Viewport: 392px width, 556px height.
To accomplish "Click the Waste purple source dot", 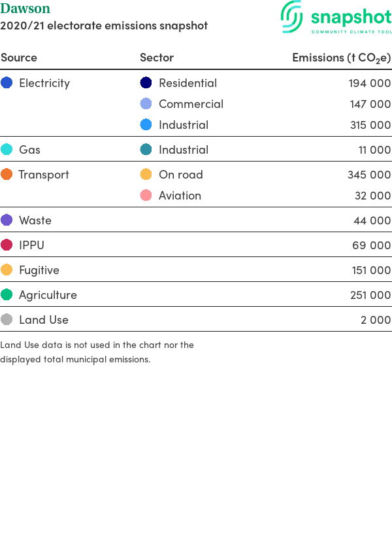I will 7,220.
